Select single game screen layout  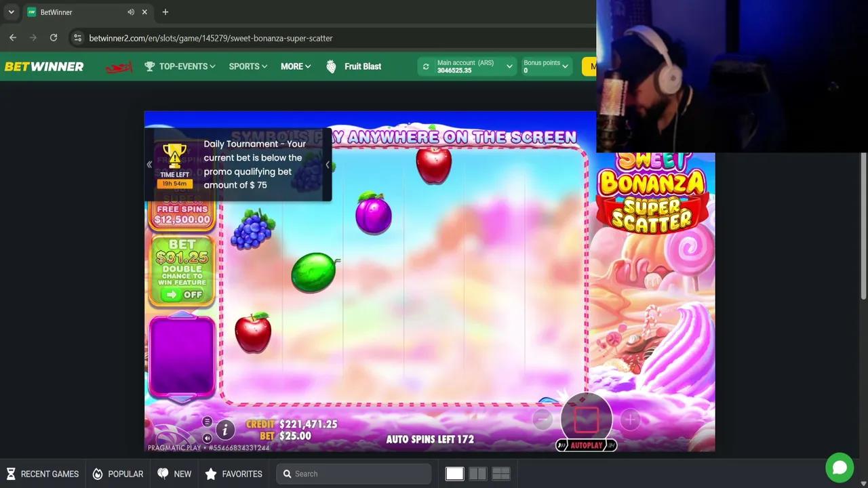454,474
